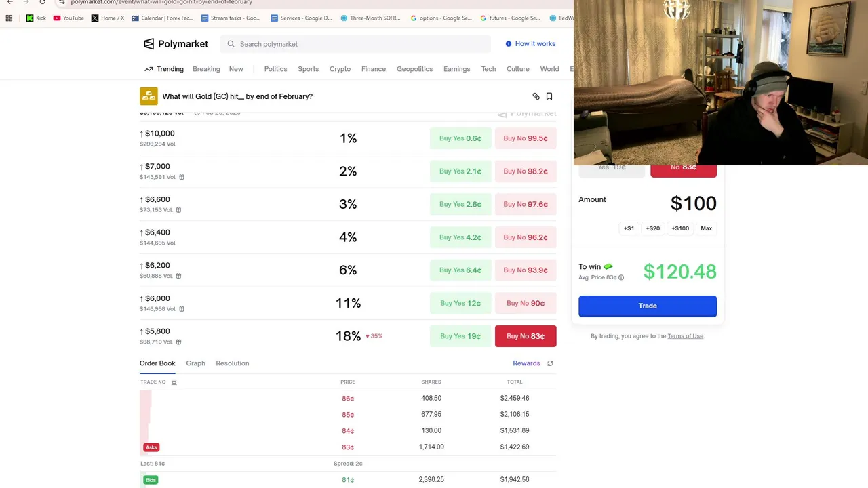868x488 pixels.
Task: Add $20 to the amount
Action: point(652,228)
